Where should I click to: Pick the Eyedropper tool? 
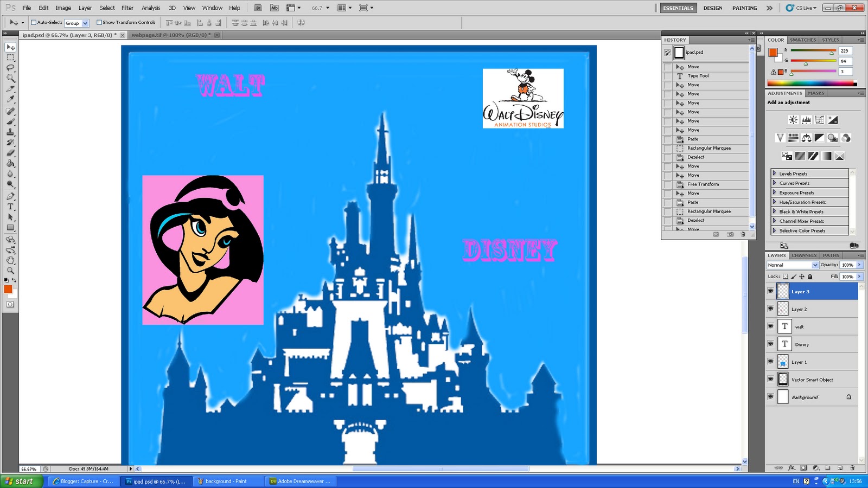(10, 99)
